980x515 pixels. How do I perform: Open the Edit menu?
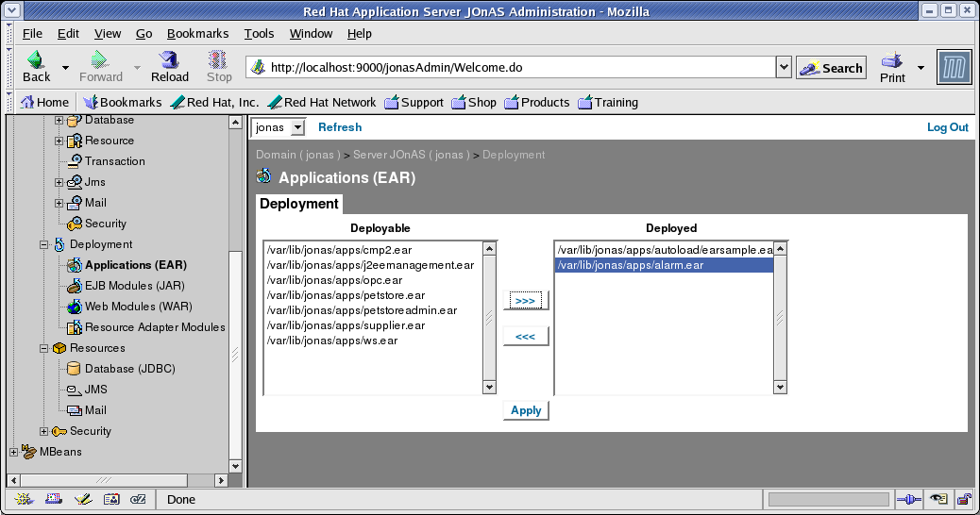tap(68, 34)
